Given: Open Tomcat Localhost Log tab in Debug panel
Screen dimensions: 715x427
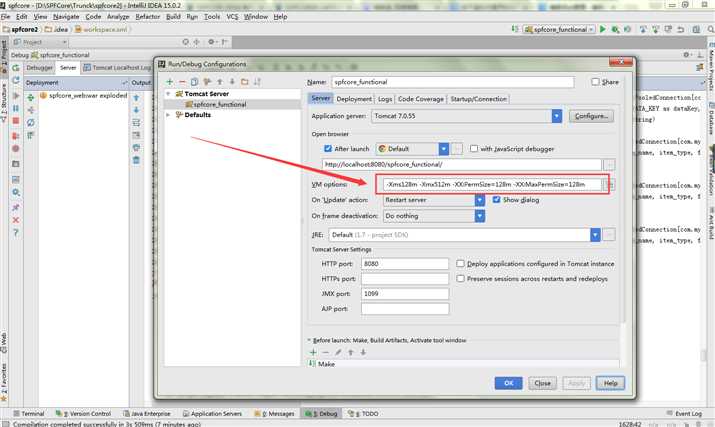Looking at the screenshot, I should (117, 68).
